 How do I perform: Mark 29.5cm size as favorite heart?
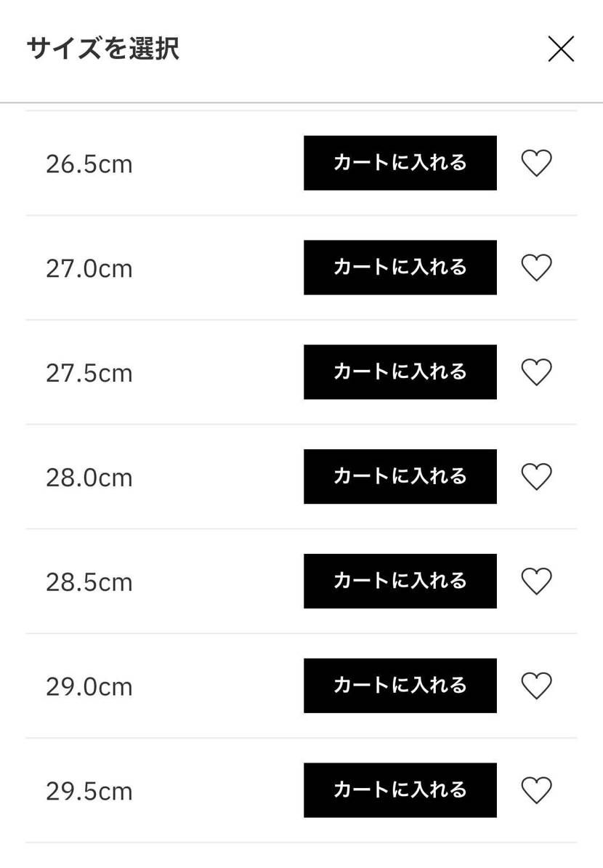tap(537, 790)
